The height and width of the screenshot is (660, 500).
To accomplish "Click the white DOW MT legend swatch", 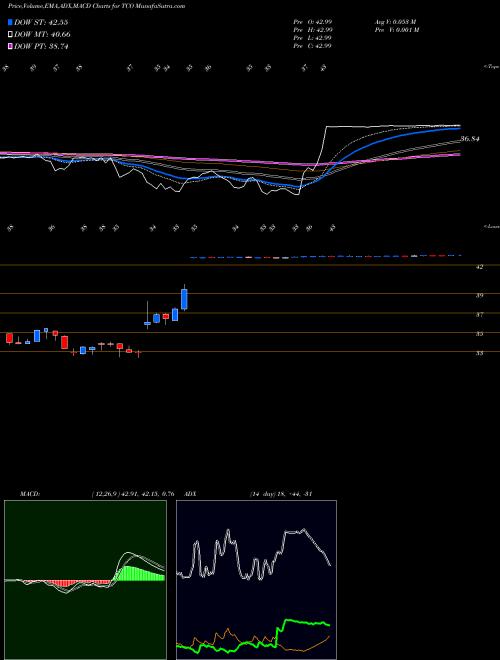I will pos(11,35).
